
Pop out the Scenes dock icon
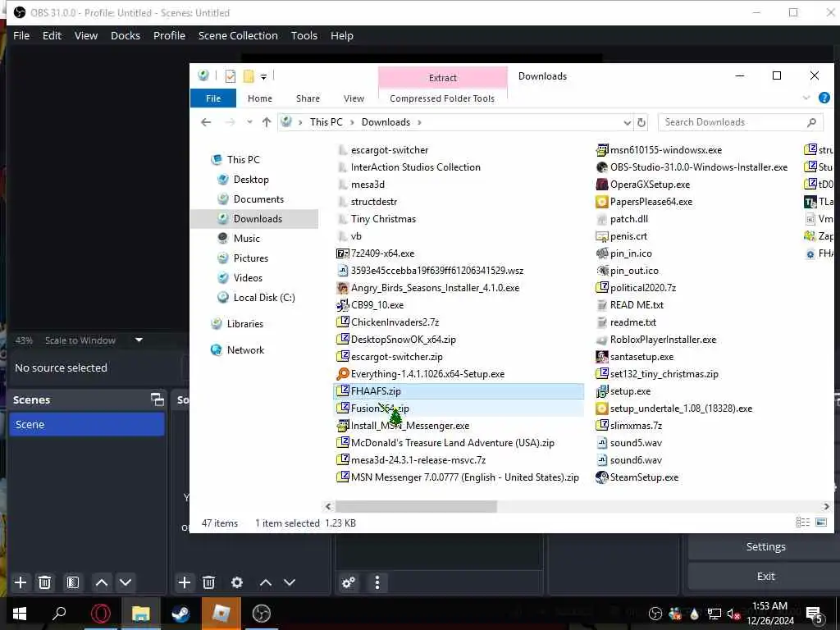coord(157,399)
